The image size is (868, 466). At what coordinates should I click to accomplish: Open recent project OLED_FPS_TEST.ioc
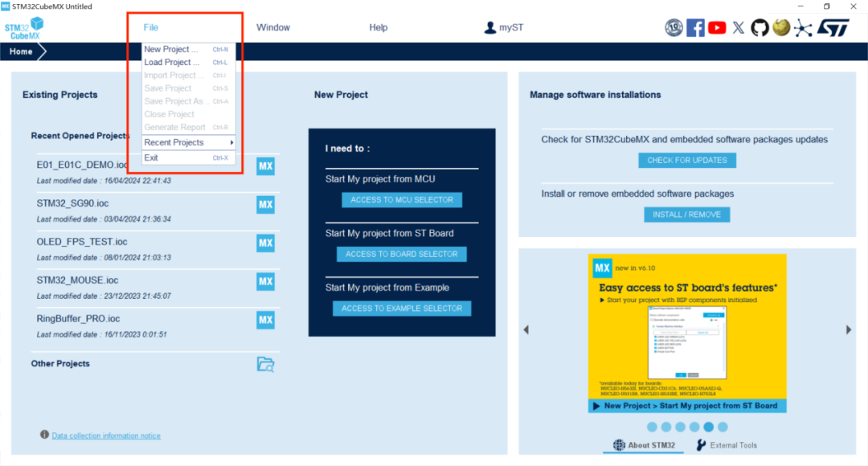[82, 241]
